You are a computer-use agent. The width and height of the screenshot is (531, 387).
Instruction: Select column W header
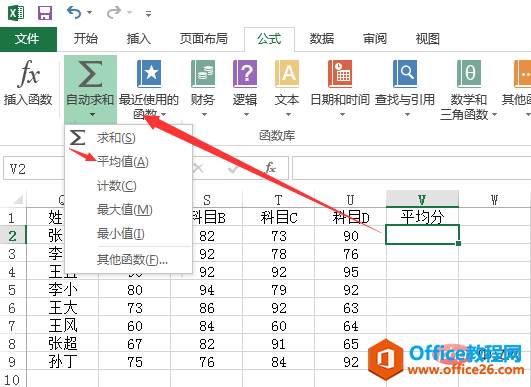click(x=494, y=199)
